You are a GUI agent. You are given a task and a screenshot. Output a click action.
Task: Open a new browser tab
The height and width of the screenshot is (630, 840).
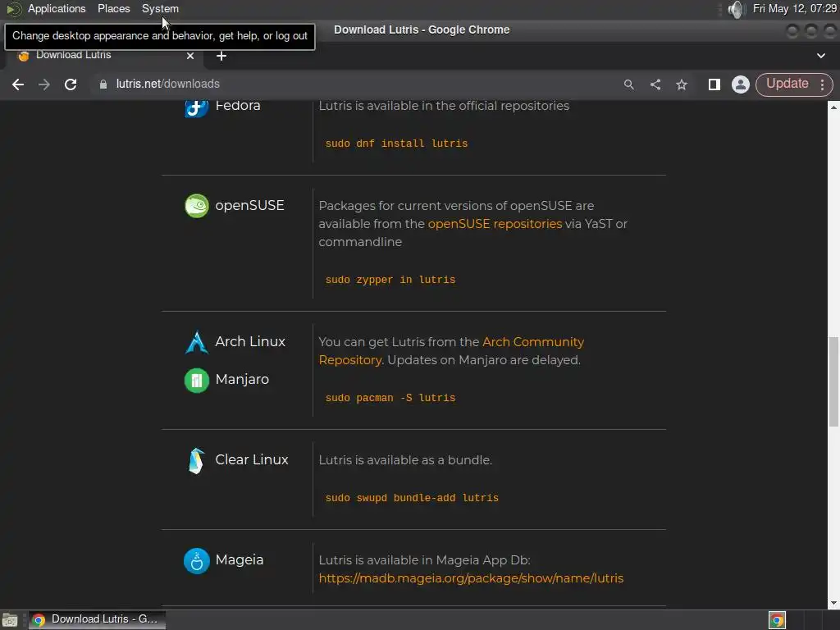(x=221, y=56)
